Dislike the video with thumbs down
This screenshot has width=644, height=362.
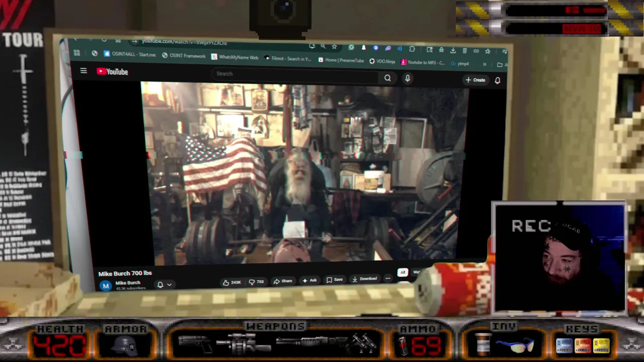click(x=256, y=282)
